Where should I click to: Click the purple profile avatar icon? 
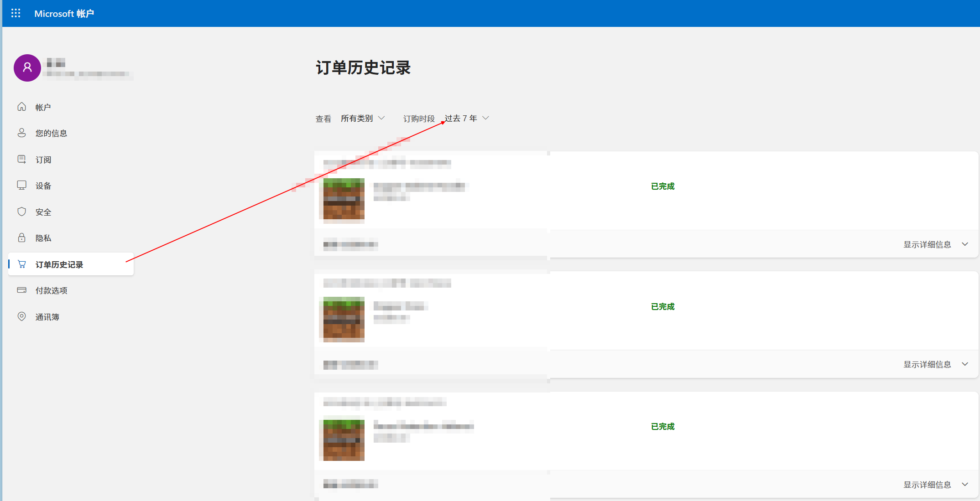(x=27, y=68)
